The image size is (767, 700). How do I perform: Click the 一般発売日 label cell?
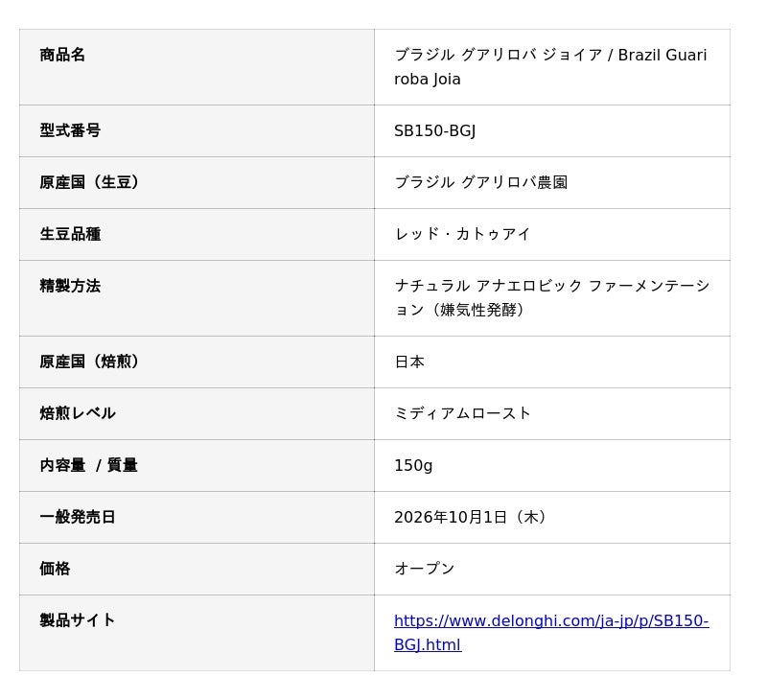(x=197, y=518)
